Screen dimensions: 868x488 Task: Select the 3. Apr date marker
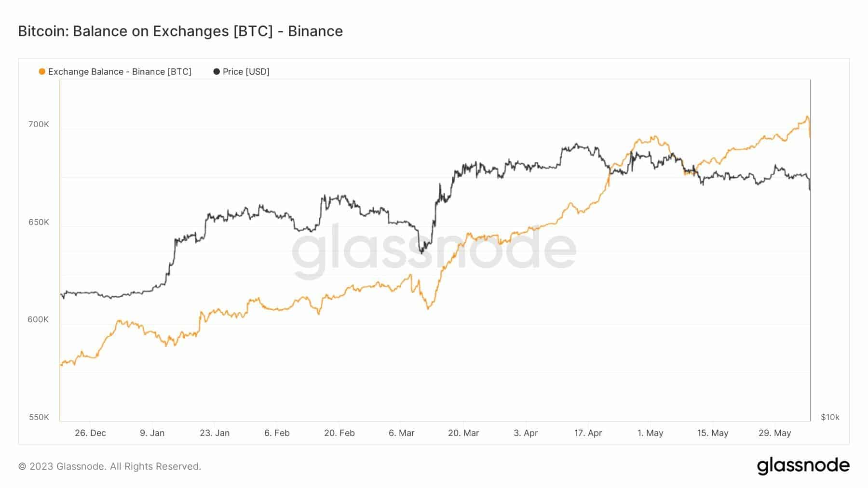[x=526, y=433]
